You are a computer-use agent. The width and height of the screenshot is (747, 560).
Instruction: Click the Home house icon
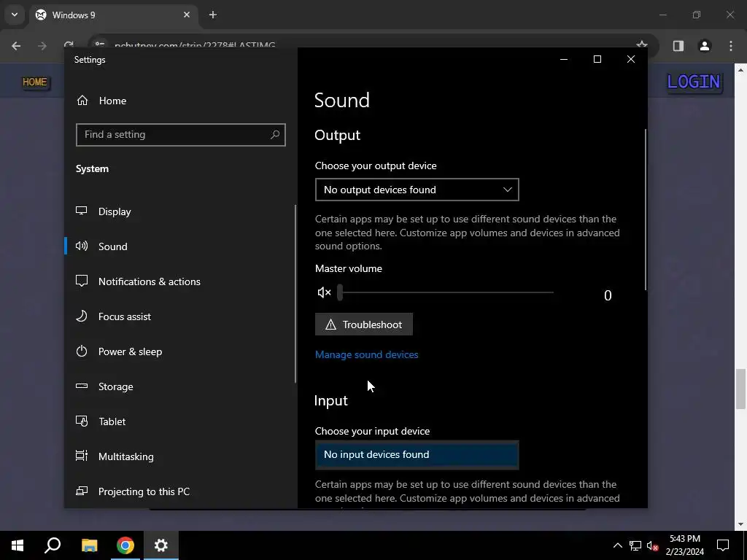[x=82, y=100]
